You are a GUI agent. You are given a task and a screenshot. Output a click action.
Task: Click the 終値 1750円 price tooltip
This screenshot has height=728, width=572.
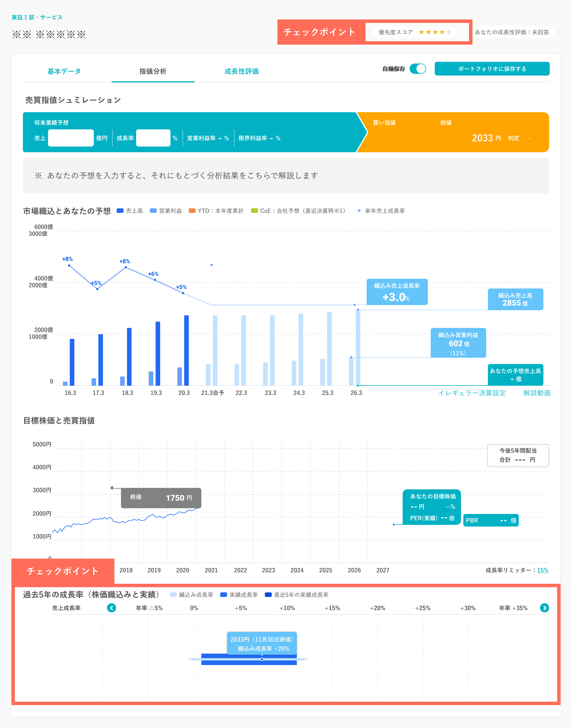click(x=161, y=498)
